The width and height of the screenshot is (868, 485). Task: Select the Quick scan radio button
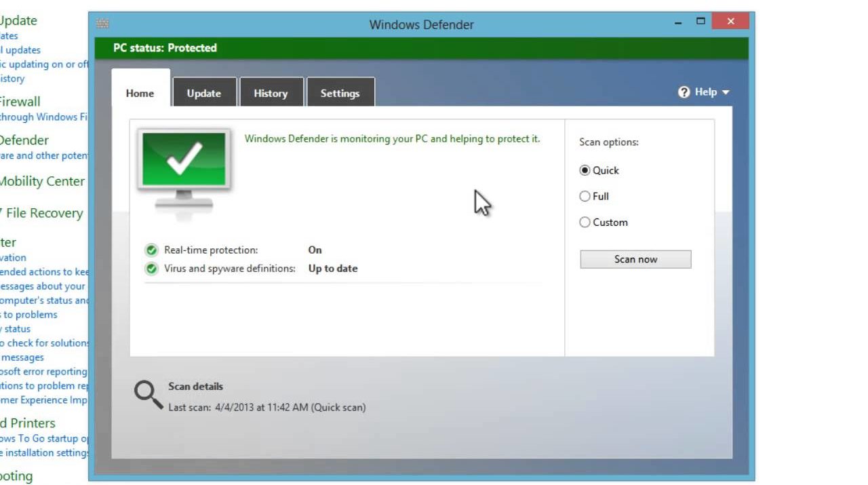(585, 171)
